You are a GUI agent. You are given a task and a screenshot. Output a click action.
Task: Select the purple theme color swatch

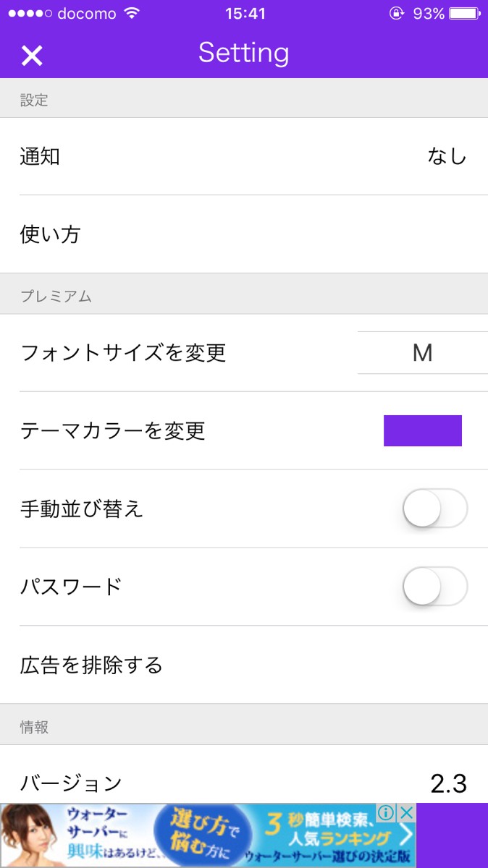[x=423, y=430]
